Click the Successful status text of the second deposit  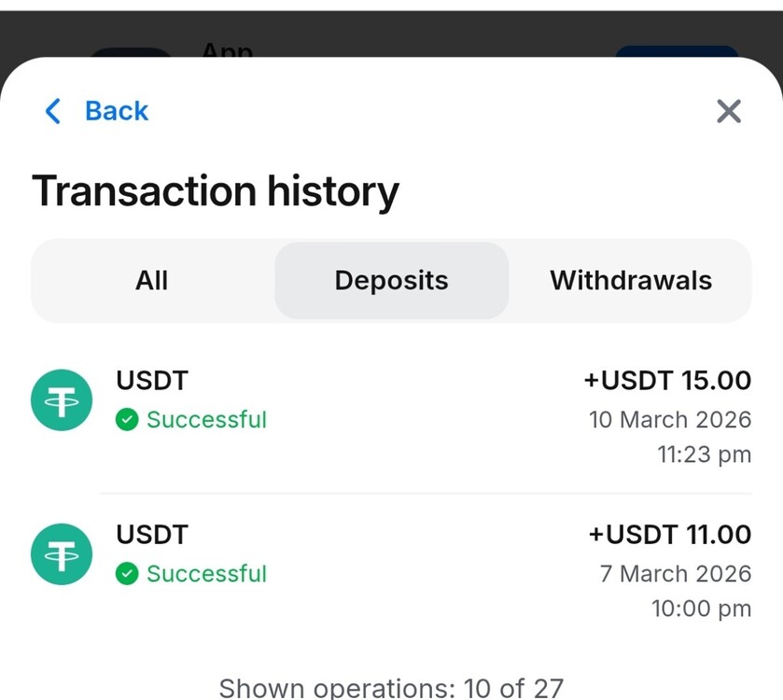[206, 575]
